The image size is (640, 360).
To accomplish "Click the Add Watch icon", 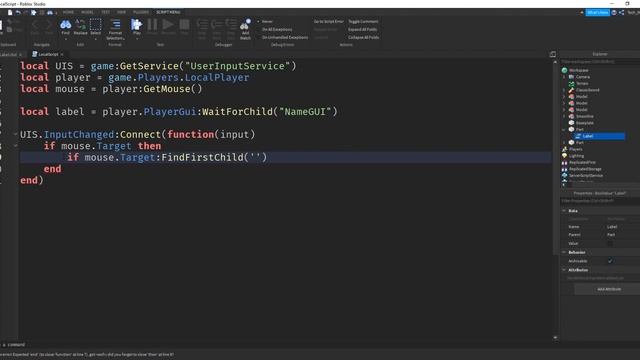I will pos(245,24).
